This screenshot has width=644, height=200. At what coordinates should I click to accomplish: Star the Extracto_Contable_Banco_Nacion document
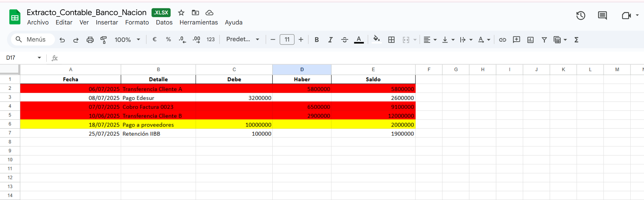181,13
